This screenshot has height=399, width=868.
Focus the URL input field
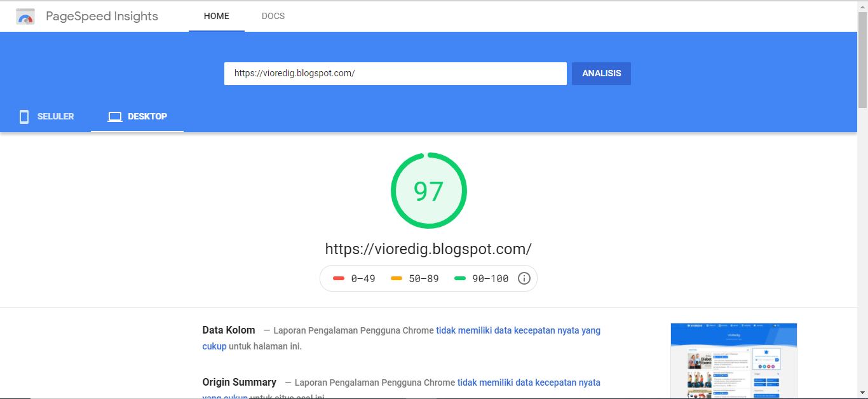(395, 73)
